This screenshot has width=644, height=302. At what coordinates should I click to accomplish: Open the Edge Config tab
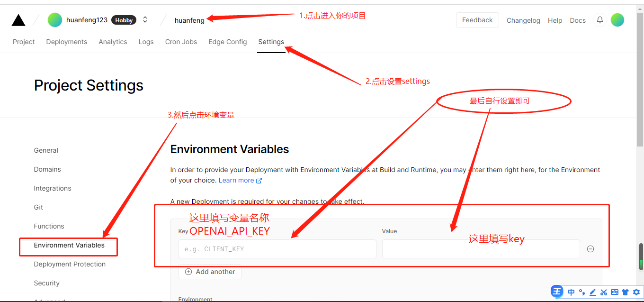point(227,42)
